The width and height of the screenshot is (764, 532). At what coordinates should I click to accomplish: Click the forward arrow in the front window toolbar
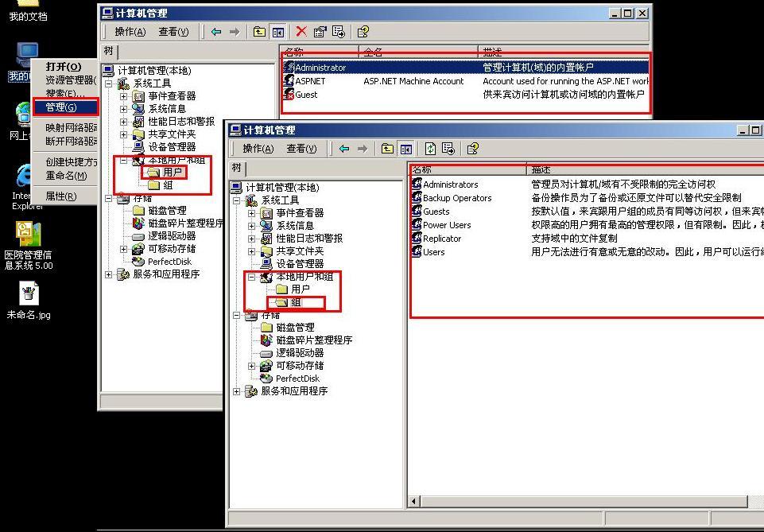click(363, 149)
